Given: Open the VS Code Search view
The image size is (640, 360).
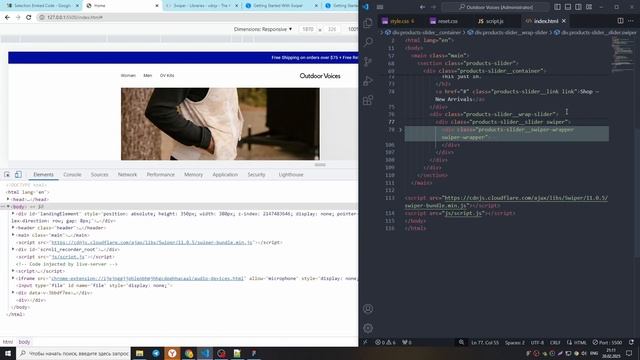Looking at the screenshot, I should (368, 42).
